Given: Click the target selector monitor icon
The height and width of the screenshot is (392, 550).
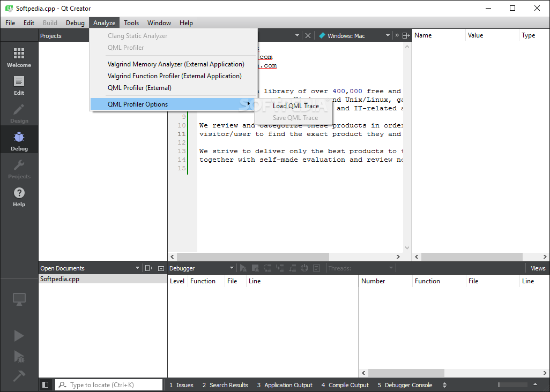Looking at the screenshot, I should [19, 299].
